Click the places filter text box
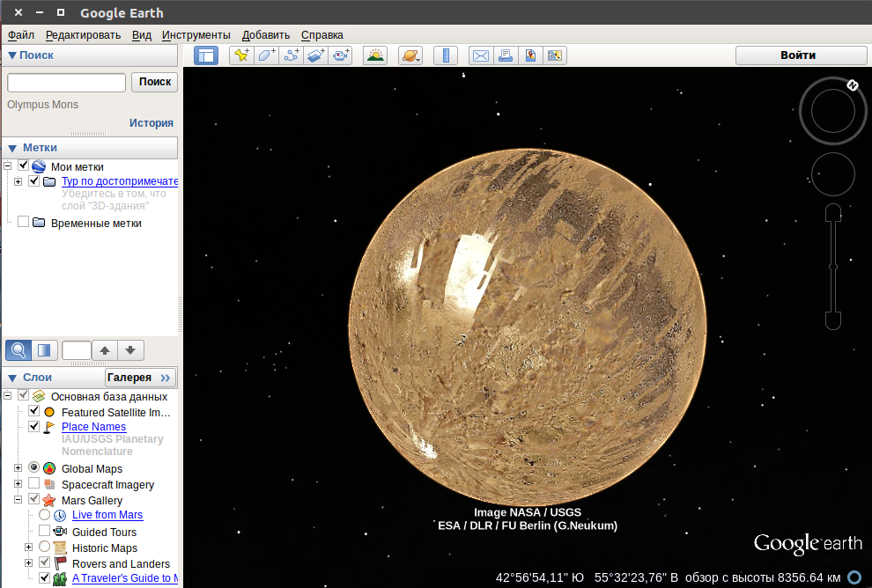 [x=76, y=350]
